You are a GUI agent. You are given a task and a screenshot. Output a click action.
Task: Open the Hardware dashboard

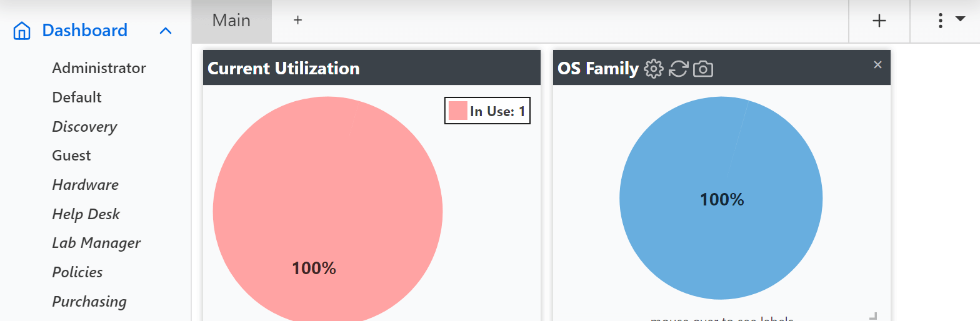pos(85,185)
